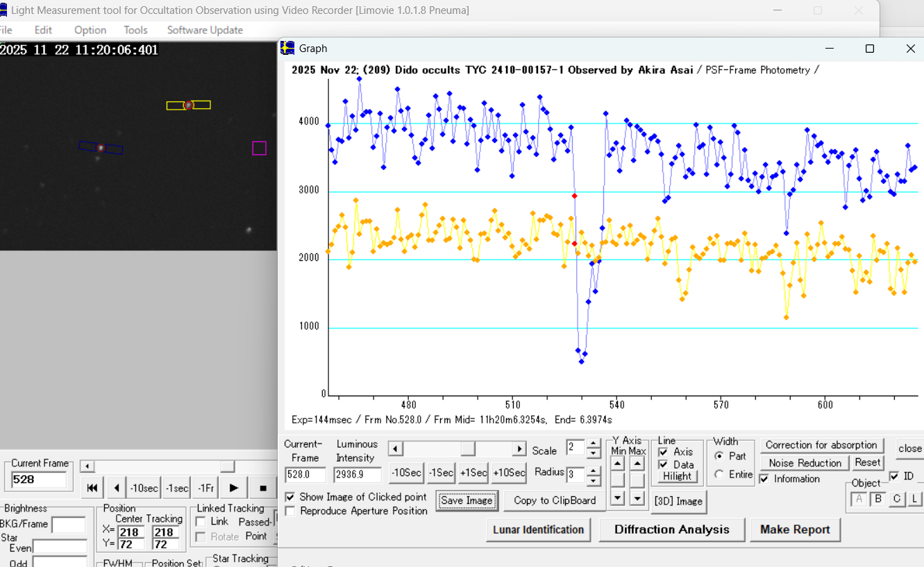Viewport: 924px width, 567px height.
Task: Jump to first frame with rewind icon
Action: tap(92, 488)
